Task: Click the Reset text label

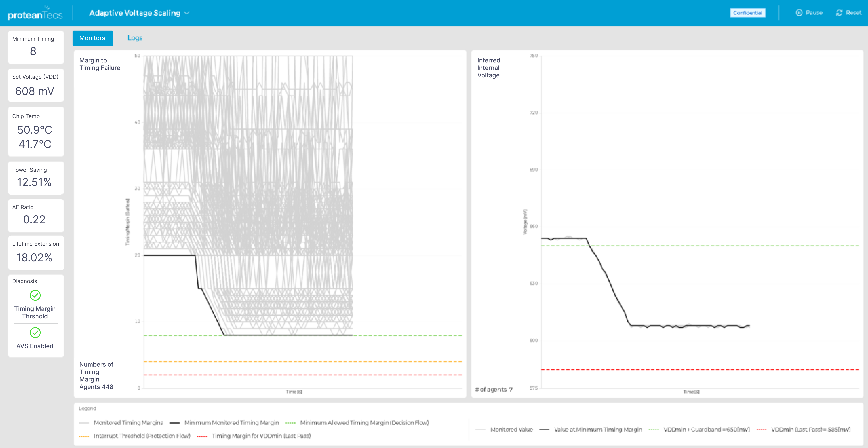Action: click(854, 13)
